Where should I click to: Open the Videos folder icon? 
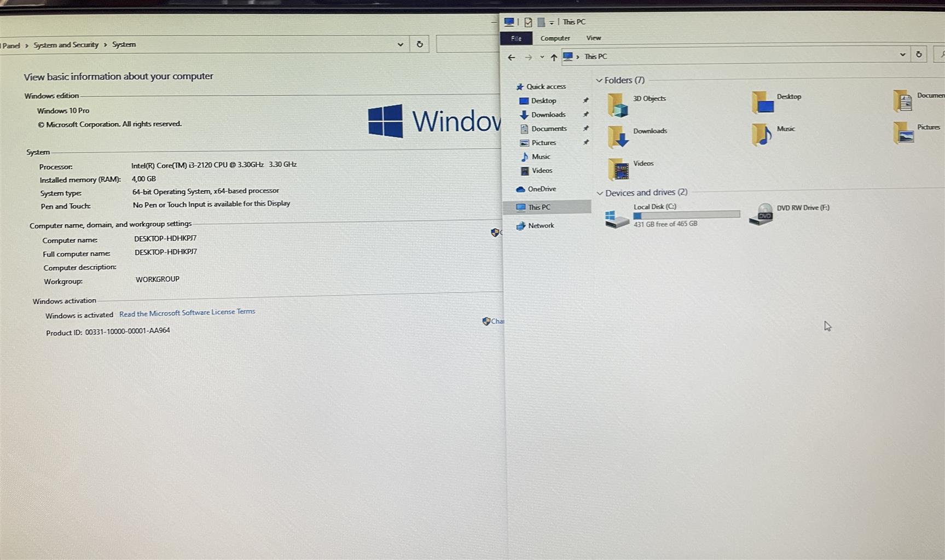(618, 169)
